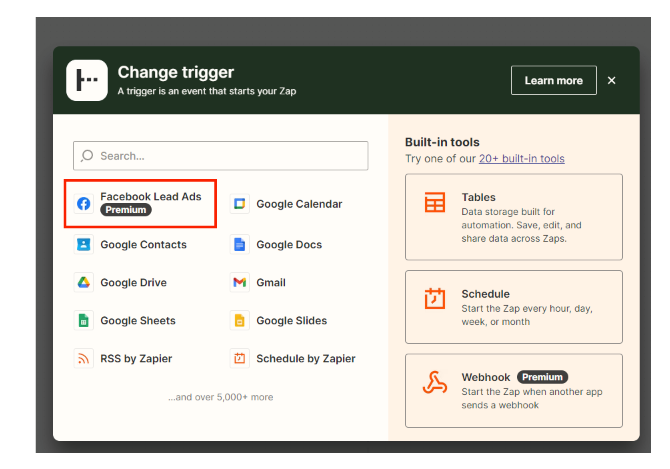Screen dimensions: 670x469
Task: Click the Webhook icon
Action: tap(435, 382)
